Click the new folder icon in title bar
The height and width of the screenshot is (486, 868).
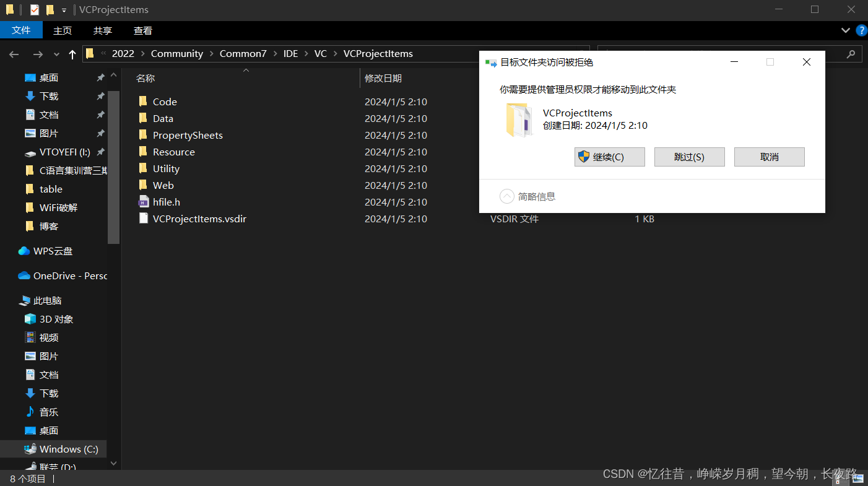[x=50, y=10]
